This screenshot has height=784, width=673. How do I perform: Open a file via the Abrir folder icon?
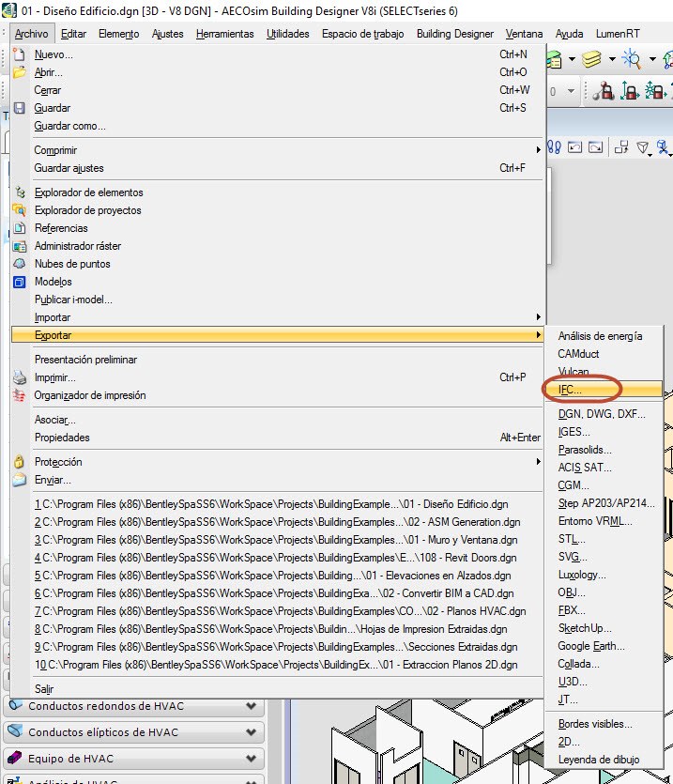pos(19,72)
